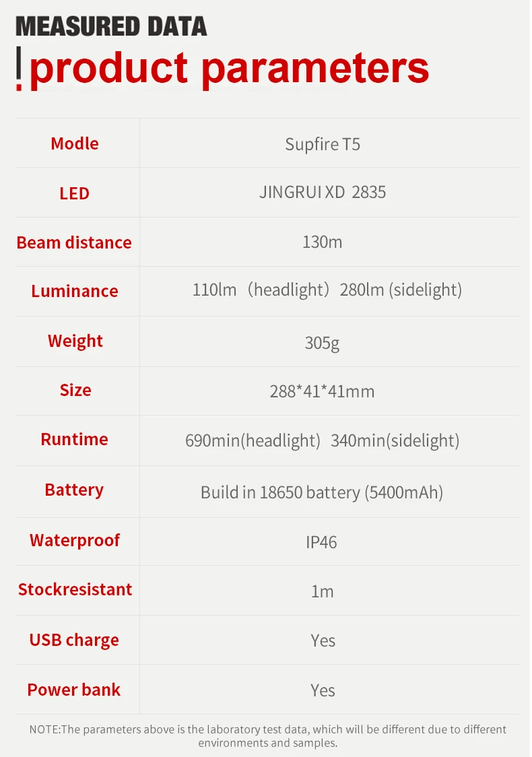Click the 305g weight value
The height and width of the screenshot is (757, 532).
coord(323,342)
